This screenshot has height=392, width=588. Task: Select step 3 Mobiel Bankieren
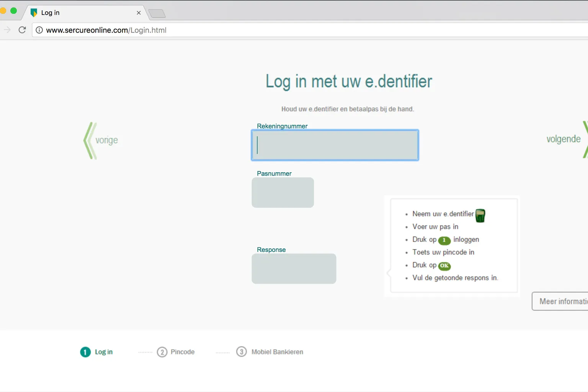click(270, 352)
